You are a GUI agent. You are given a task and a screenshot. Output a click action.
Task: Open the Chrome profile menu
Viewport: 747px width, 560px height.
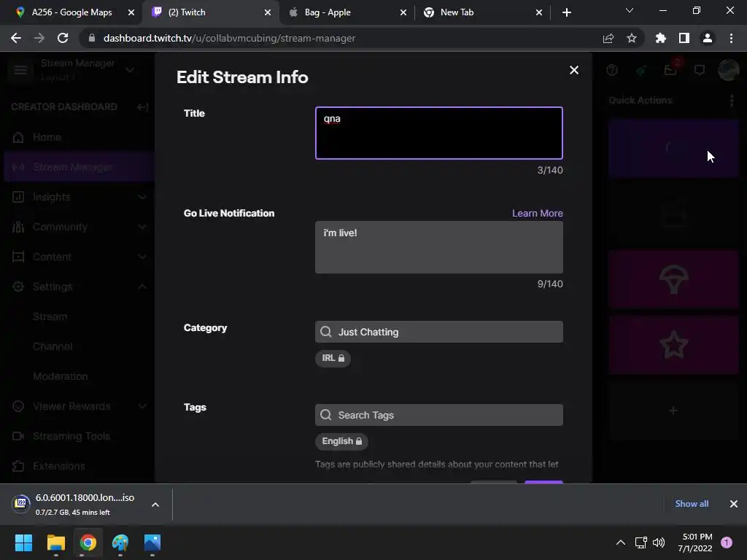[708, 38]
